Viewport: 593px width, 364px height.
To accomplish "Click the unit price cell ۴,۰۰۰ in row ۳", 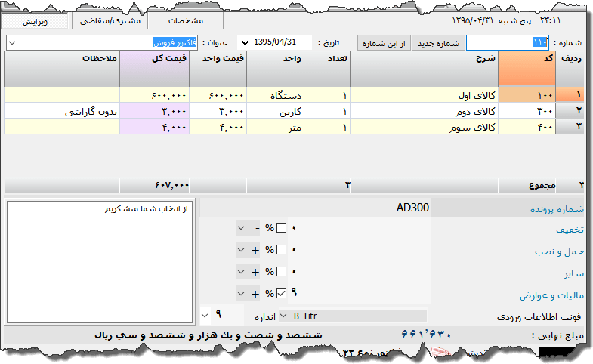I will pos(218,127).
